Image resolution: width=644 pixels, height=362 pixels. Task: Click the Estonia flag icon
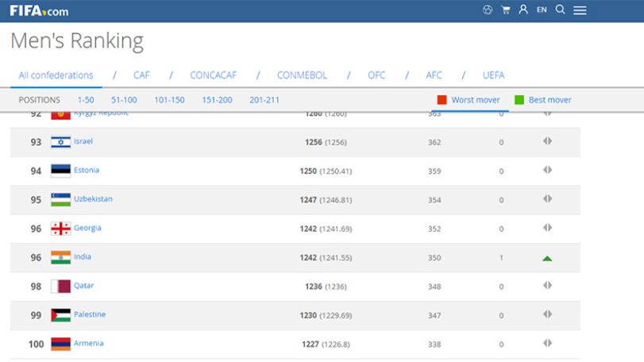pos(61,171)
